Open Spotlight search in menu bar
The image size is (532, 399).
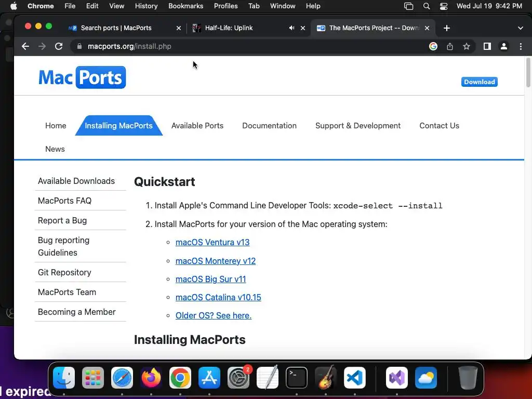(x=427, y=6)
